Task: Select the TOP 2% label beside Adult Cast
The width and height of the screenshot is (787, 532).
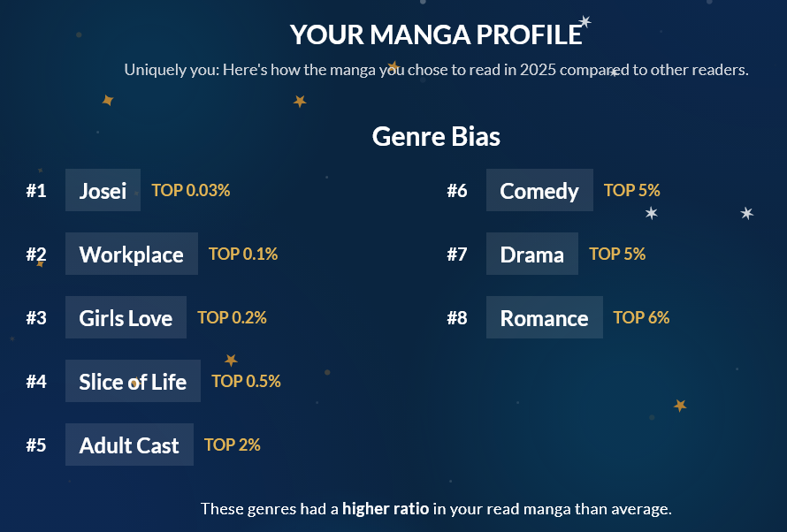Action: point(233,445)
